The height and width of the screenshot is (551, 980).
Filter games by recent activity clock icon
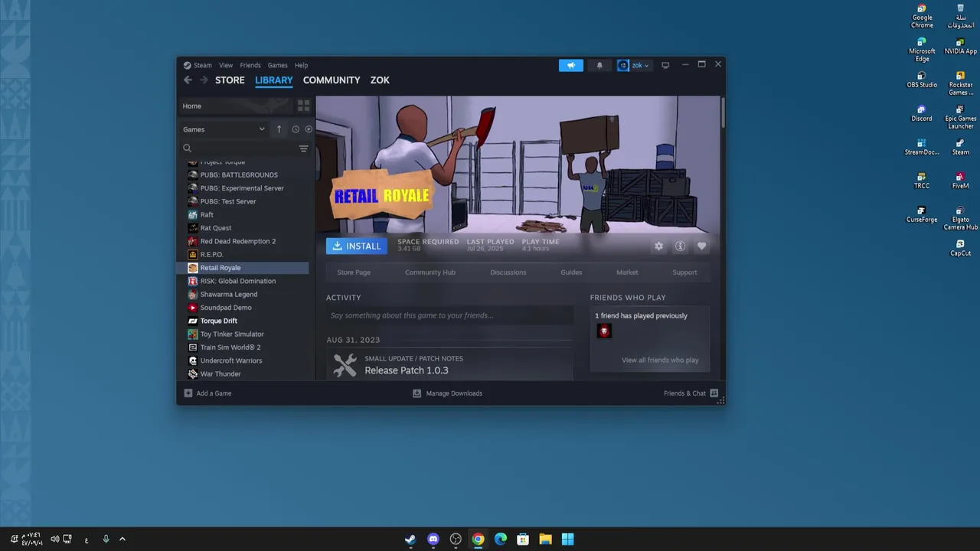(296, 129)
